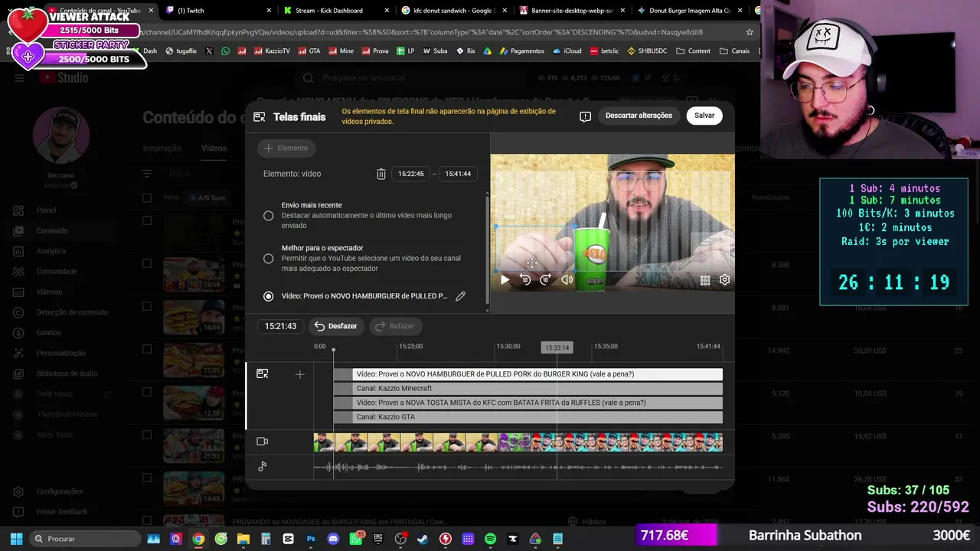
Task: Select the 'Canal: Kazzio GTA' timeline element
Action: [528, 417]
